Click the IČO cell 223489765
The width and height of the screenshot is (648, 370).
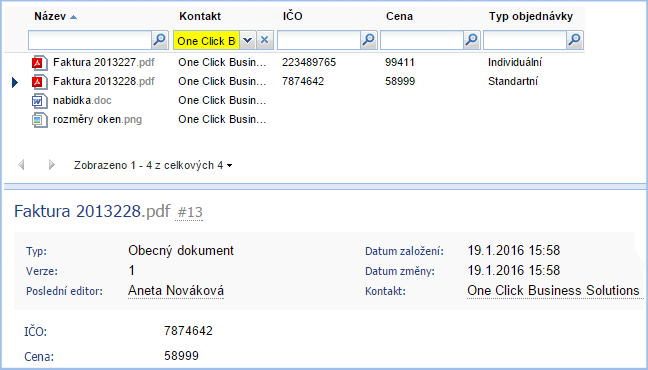[x=309, y=62]
